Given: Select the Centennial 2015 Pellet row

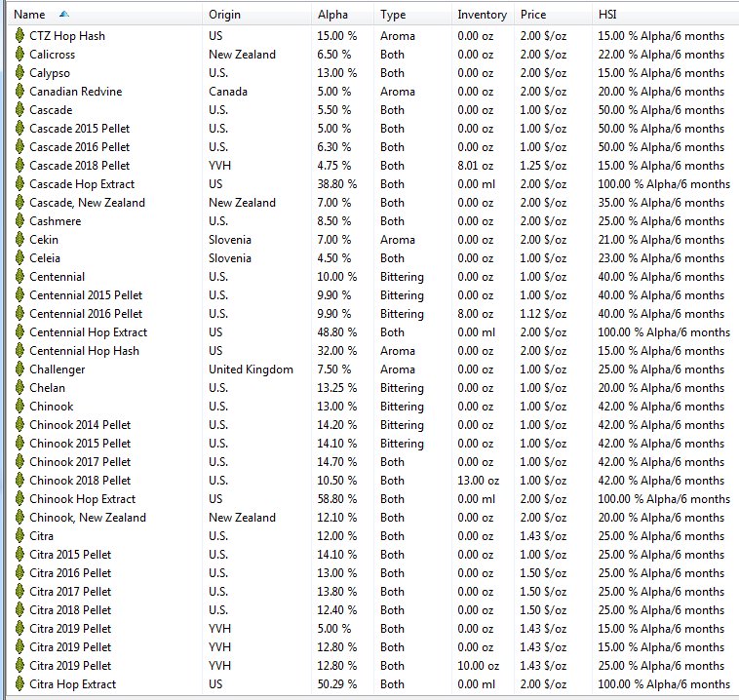Looking at the screenshot, I should click(x=372, y=295).
